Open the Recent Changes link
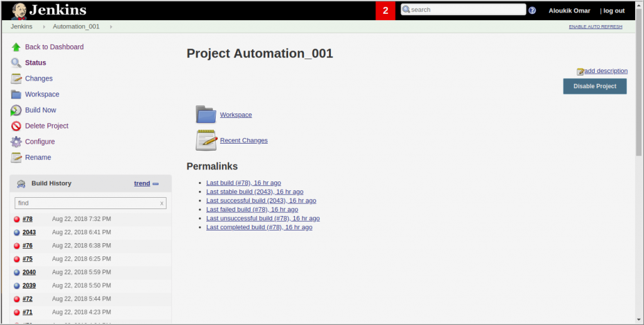 click(x=243, y=140)
